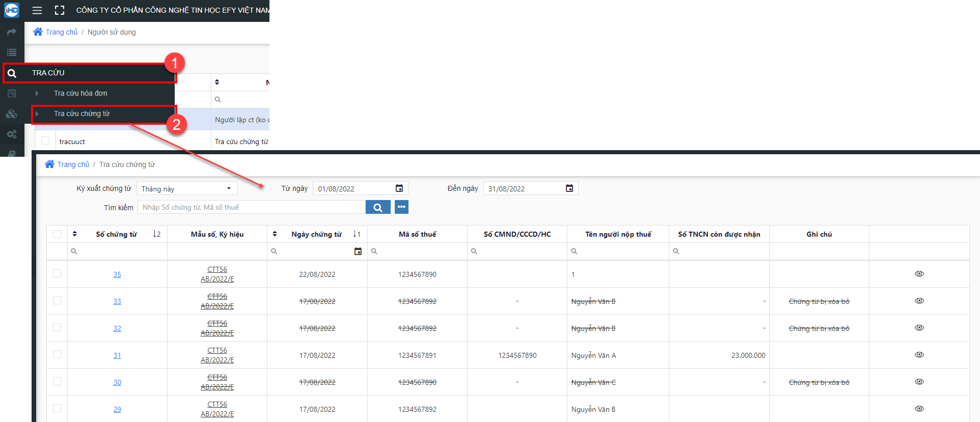Click the CTT56 AB/2022/E link in row 29
980x422 pixels.
pos(217,409)
